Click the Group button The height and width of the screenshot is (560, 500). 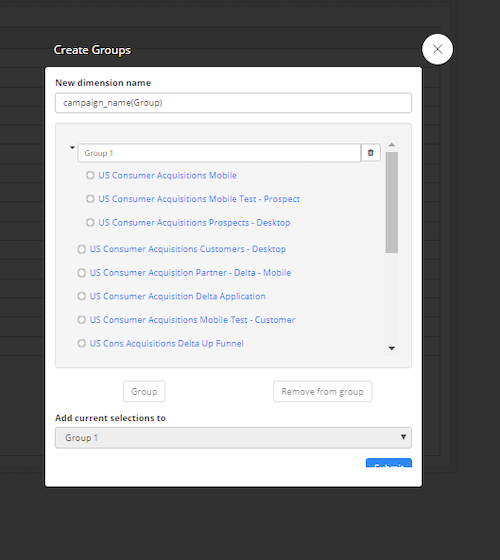pyautogui.click(x=144, y=391)
